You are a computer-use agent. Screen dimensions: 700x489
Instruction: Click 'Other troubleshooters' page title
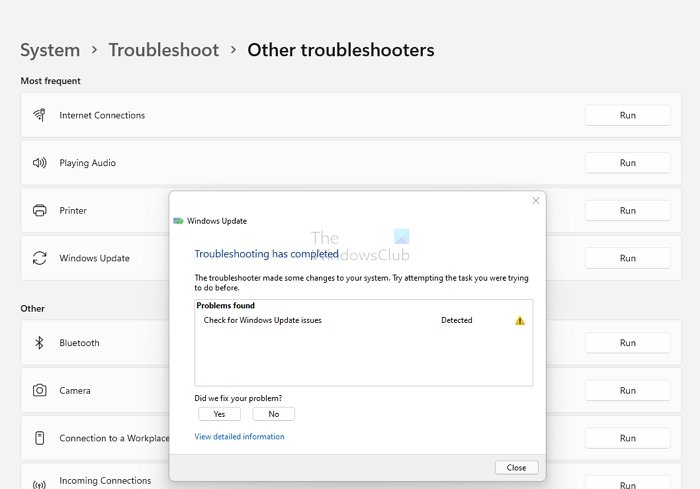(341, 50)
